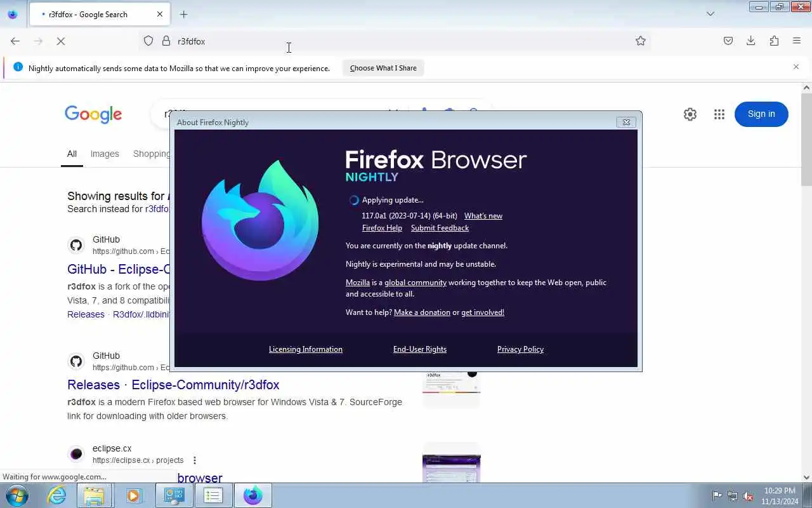Click the page scrollbar up arrow
The image size is (812, 508).
coord(806,88)
